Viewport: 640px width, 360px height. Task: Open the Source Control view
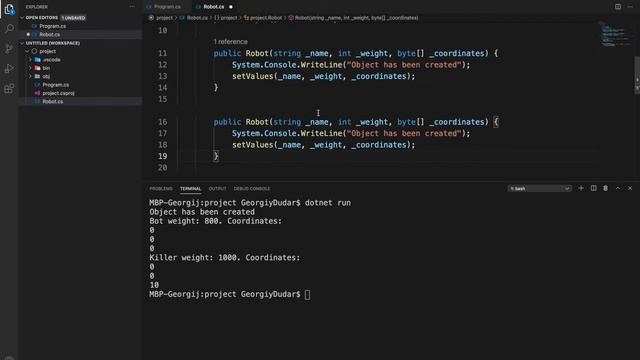[9, 49]
